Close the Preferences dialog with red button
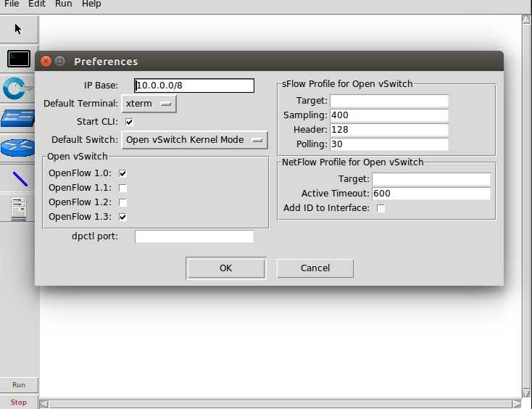 (x=46, y=61)
